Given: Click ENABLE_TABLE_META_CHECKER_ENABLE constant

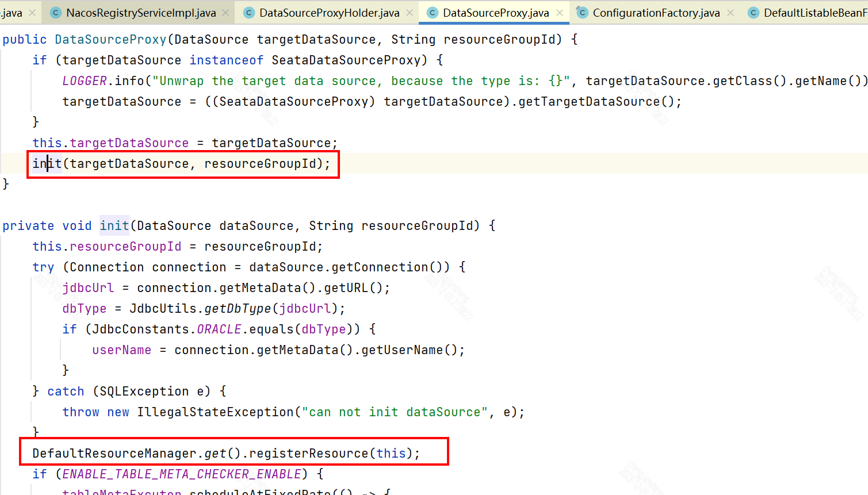Looking at the screenshot, I should tap(182, 474).
